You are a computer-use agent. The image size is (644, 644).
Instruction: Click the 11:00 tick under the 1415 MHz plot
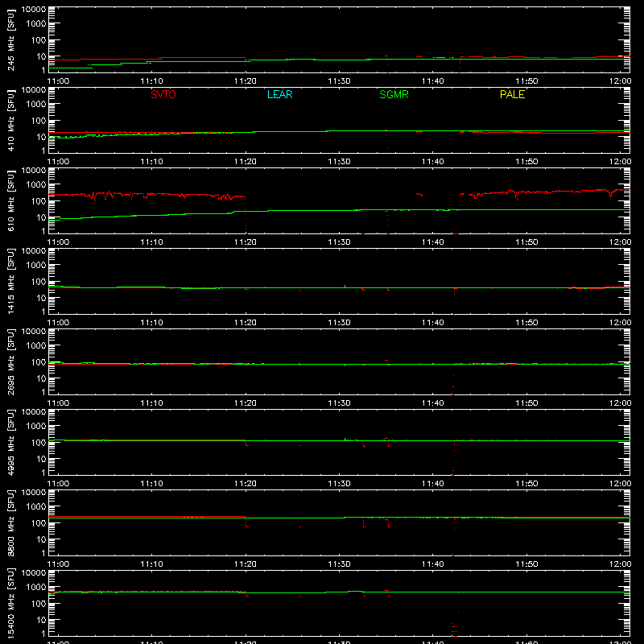tap(58, 323)
